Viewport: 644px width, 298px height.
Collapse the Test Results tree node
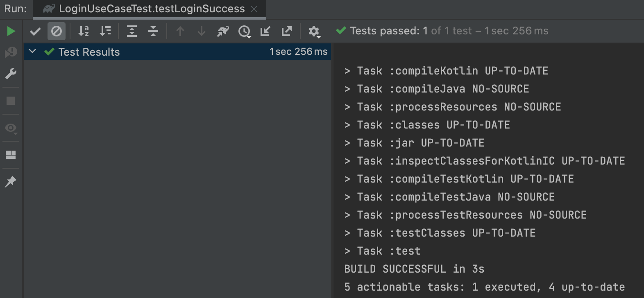click(33, 52)
